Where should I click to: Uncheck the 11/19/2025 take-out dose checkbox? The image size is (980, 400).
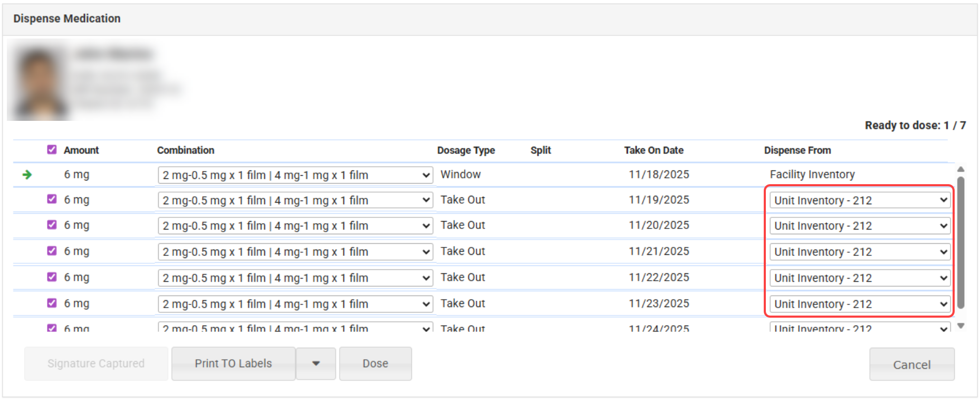pos(52,199)
